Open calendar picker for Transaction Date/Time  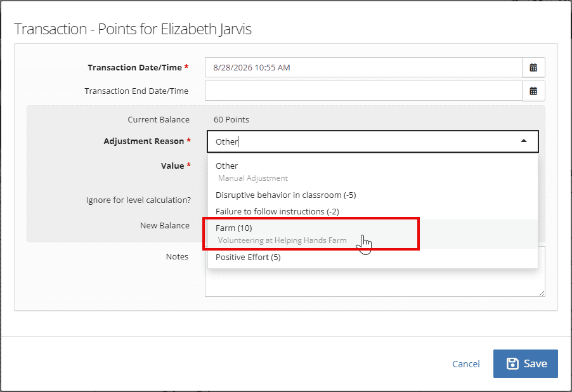[533, 67]
